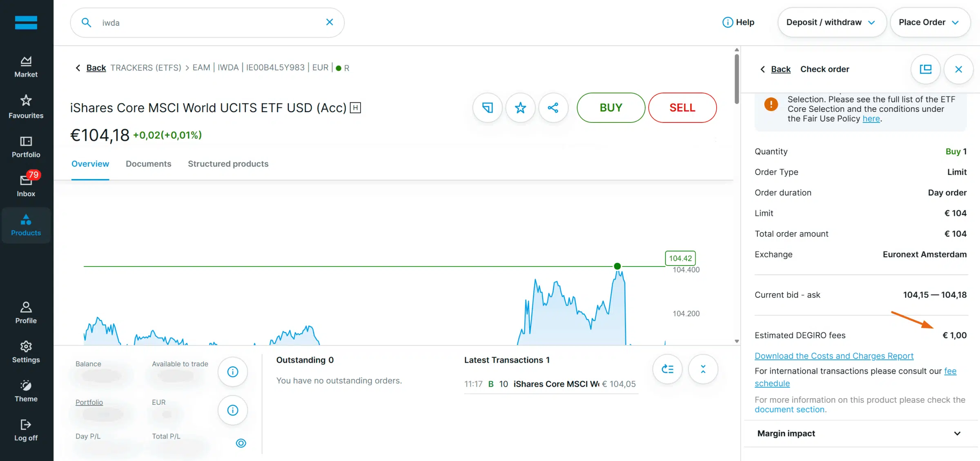Click the search magnifier icon
Screen dimensions: 980x461
click(x=86, y=22)
